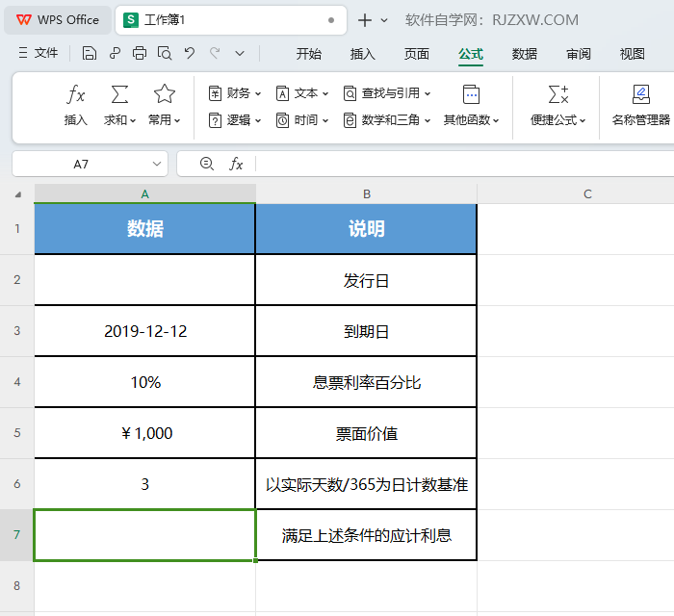Screen dimensions: 674x616
Task: Click the Save icon in quick toolbar
Action: point(89,54)
